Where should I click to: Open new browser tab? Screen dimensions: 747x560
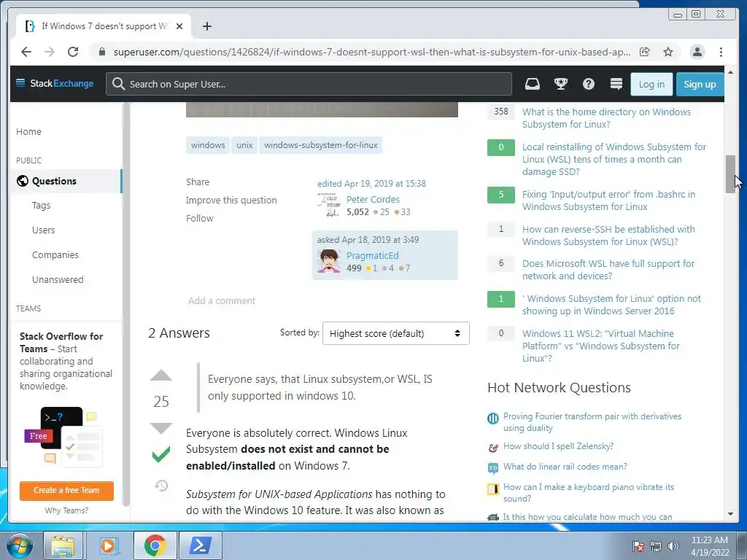pyautogui.click(x=206, y=26)
